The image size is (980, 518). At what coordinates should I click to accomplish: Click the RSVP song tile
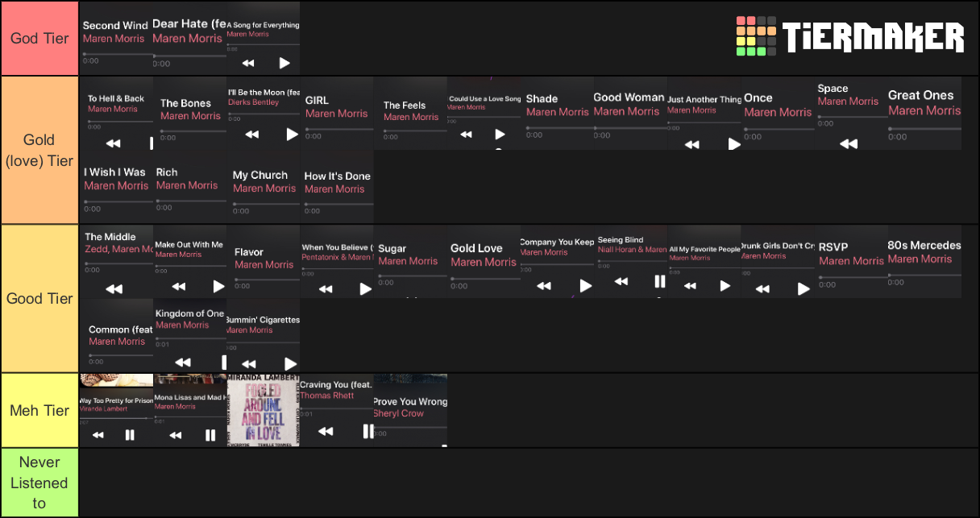coord(849,262)
